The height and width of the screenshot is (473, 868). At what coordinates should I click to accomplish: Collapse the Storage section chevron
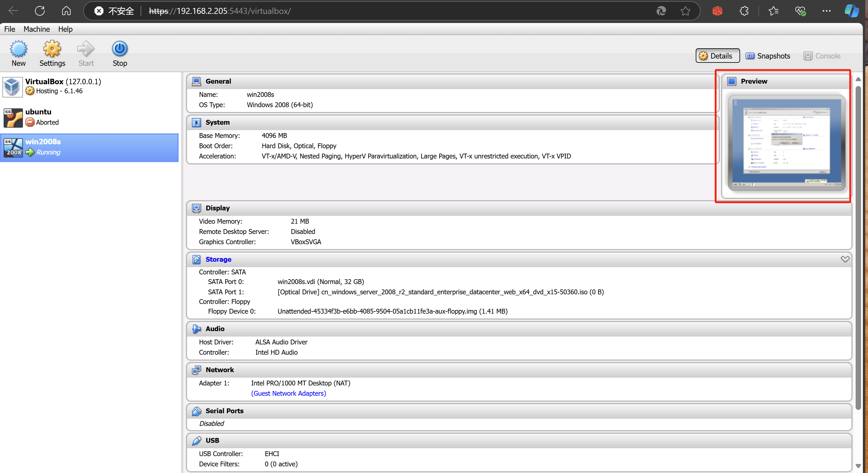pos(845,259)
